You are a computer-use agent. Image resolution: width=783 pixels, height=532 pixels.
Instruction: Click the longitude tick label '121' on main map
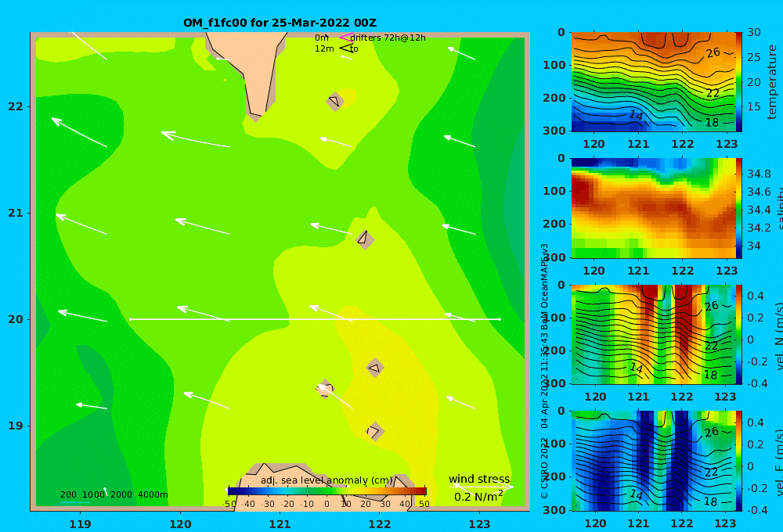280,524
